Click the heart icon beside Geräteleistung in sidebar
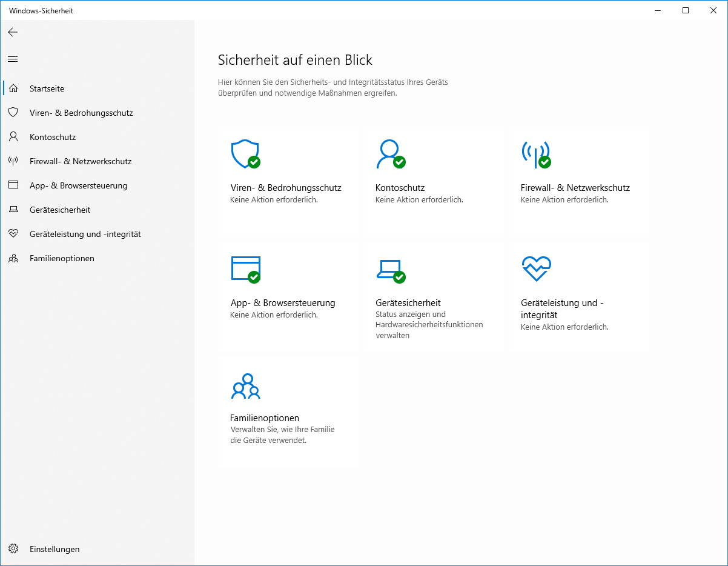Screen dimensions: 728x566 click(x=13, y=234)
